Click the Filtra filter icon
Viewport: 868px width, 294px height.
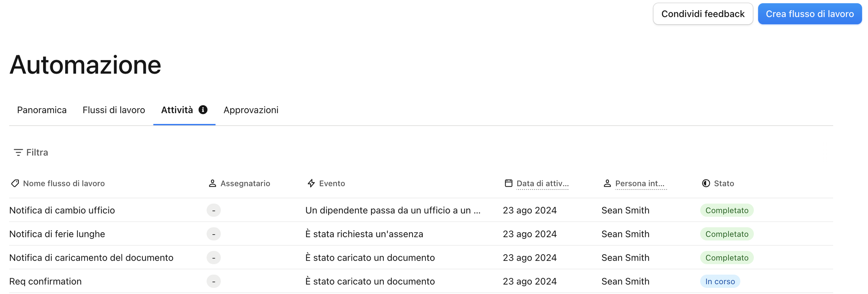coord(18,152)
